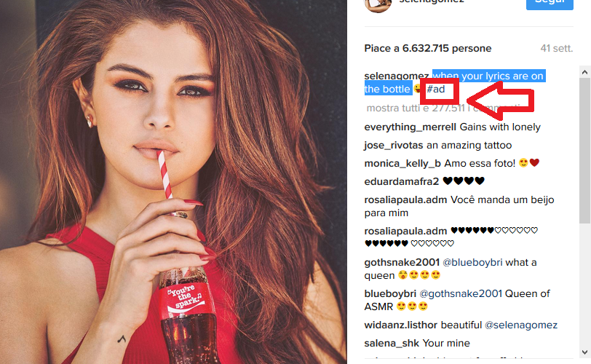Open likes count 6.632.715
591x364 pixels.
(x=426, y=49)
